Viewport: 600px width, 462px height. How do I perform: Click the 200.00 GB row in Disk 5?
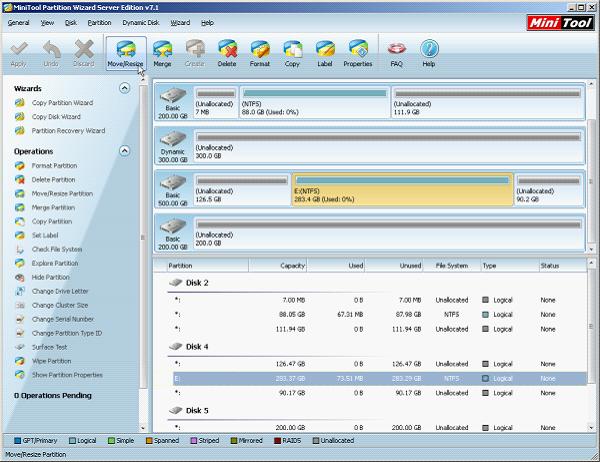click(380, 428)
